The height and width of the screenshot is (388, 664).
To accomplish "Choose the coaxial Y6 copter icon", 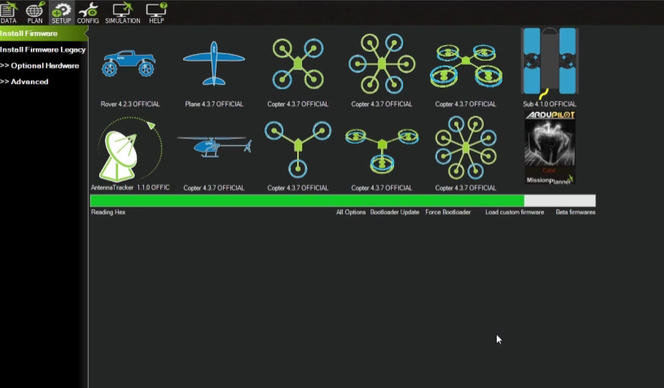I will tap(382, 151).
